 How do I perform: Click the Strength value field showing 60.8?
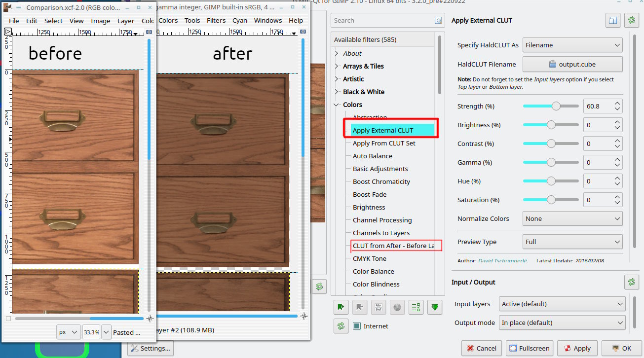point(598,106)
